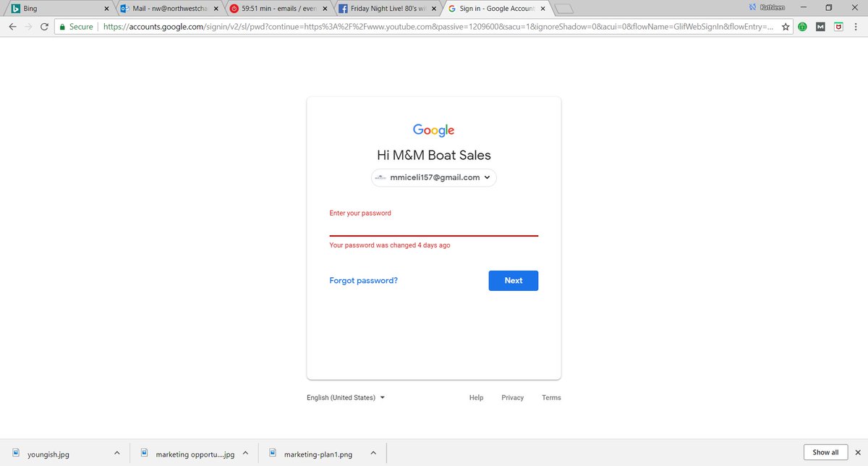868x466 pixels.
Task: Close the Friday Night Live tab
Action: pyautogui.click(x=433, y=9)
